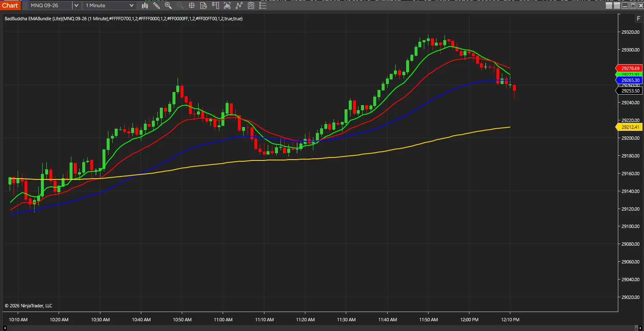The image size is (644, 331).
Task: Click the zoom in magnifier icon
Action: click(168, 5)
